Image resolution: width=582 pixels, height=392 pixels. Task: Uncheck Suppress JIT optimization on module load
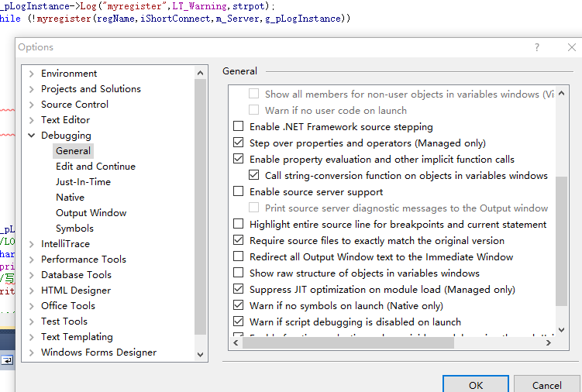point(239,289)
